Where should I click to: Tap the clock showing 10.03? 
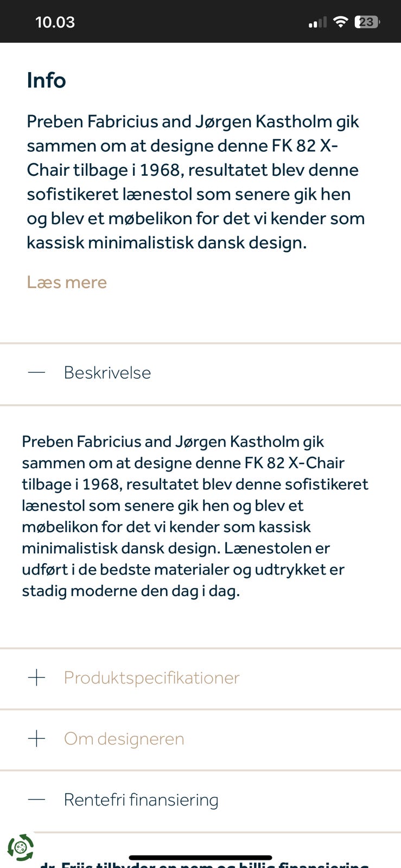(x=54, y=22)
